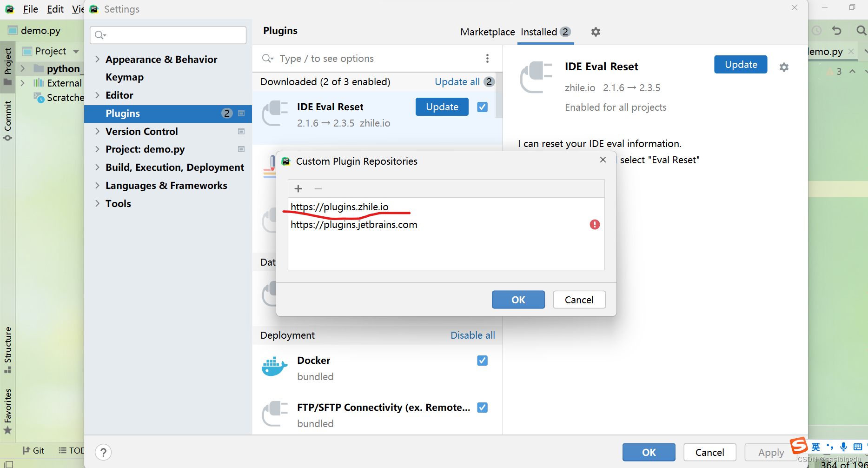Open the plugin list kebab menu

[x=487, y=58]
